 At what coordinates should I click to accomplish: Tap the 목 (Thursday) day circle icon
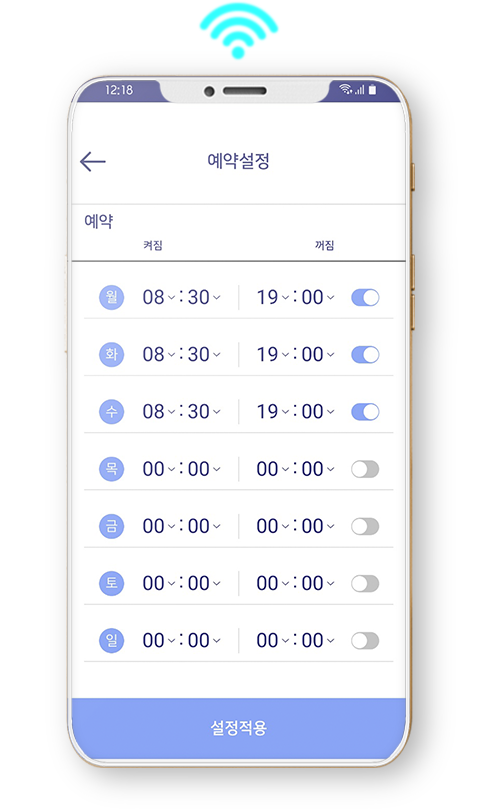click(112, 469)
